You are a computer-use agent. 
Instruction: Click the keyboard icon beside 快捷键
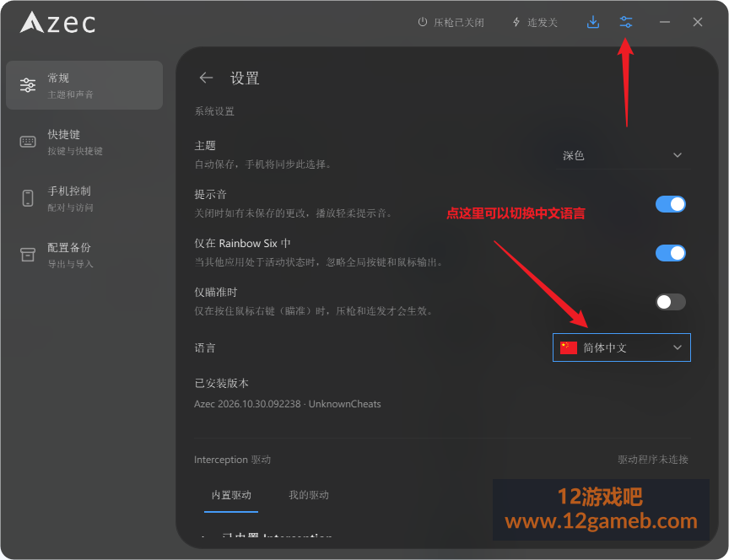pyautogui.click(x=28, y=142)
